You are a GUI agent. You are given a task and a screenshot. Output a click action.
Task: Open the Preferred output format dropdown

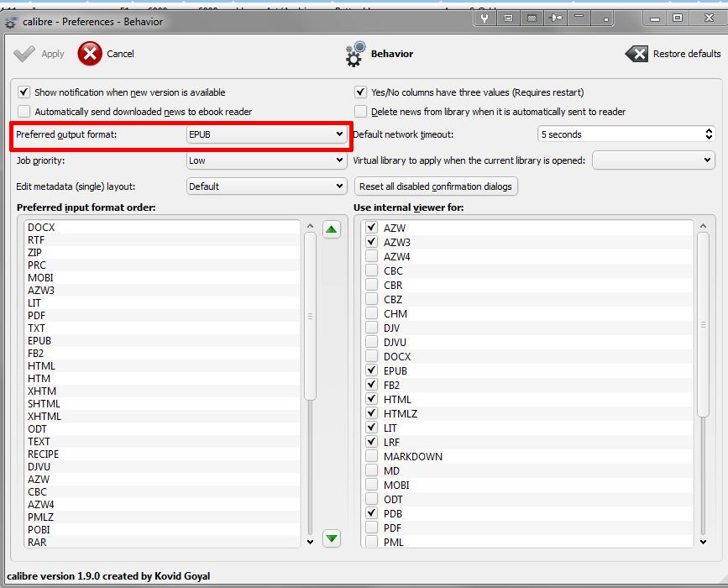(266, 134)
